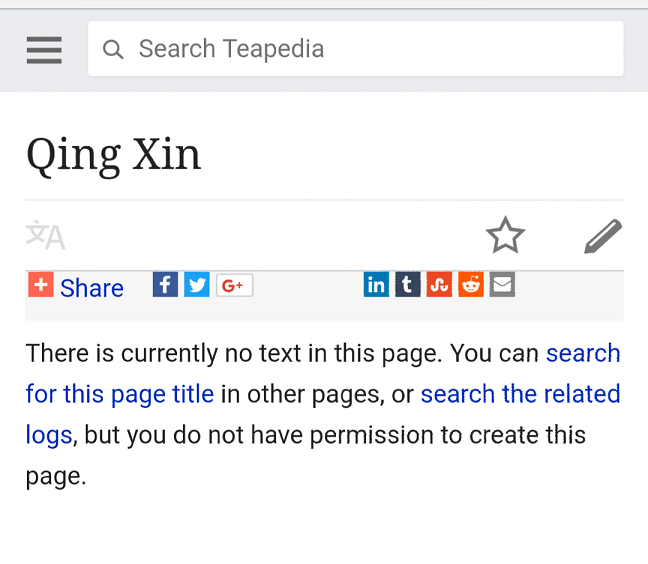The height and width of the screenshot is (564, 648).
Task: Click the pencil edit icon
Action: [603, 236]
